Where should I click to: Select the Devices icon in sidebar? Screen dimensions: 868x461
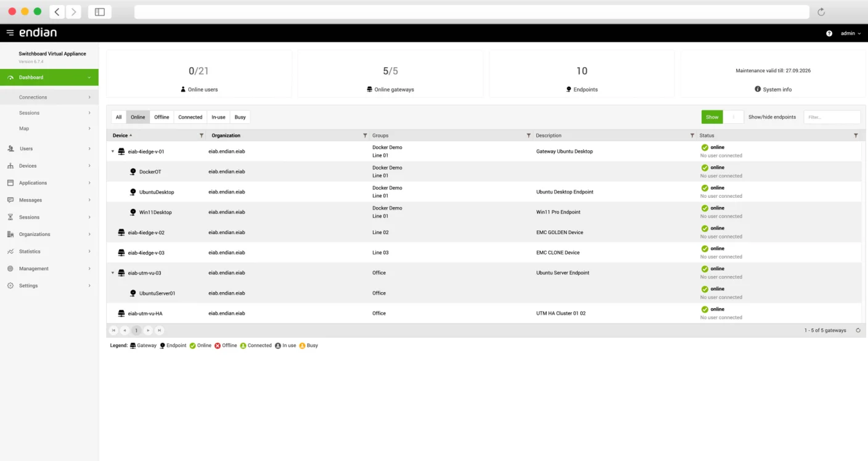pyautogui.click(x=10, y=165)
